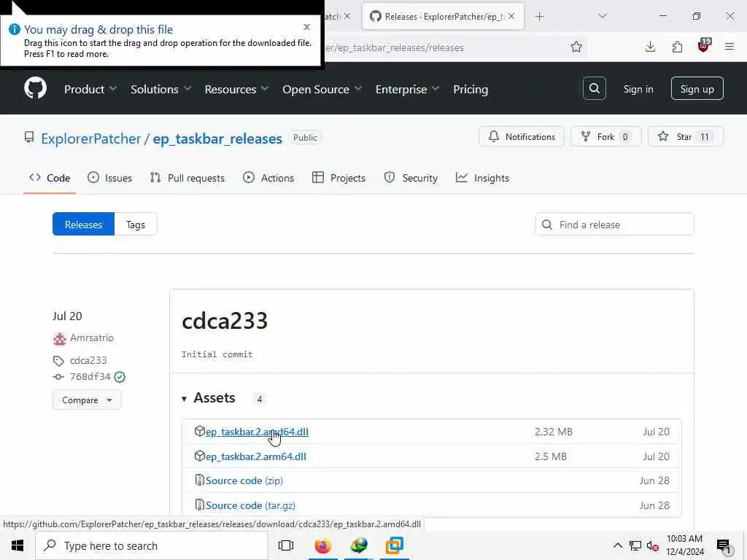Switch to the Projects tab
The width and height of the screenshot is (747, 560).
338,178
